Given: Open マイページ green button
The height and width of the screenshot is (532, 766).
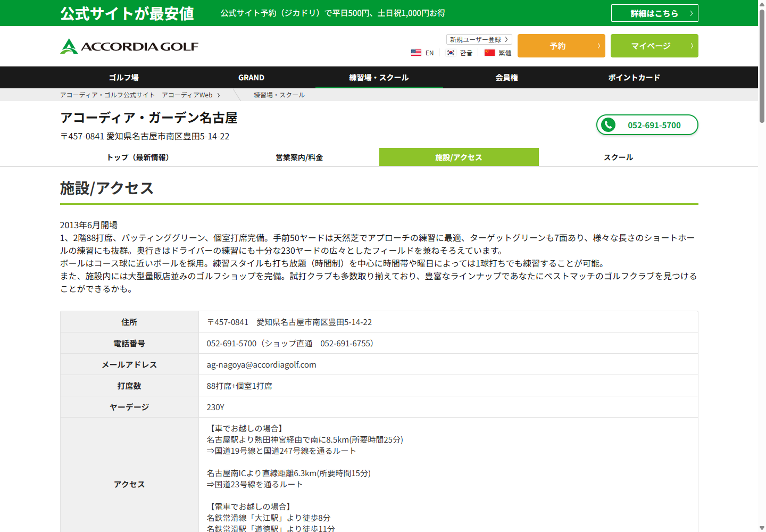Looking at the screenshot, I should pos(654,46).
